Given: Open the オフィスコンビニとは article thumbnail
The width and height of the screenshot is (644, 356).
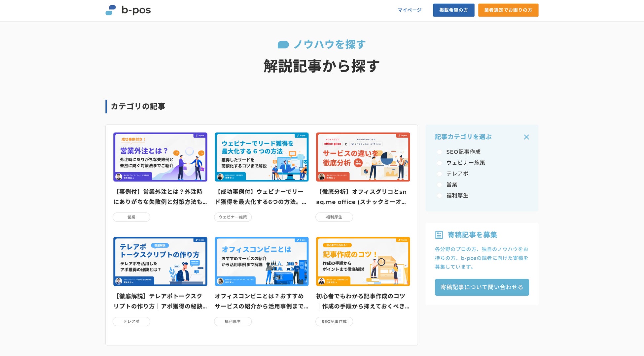Looking at the screenshot, I should (x=262, y=261).
